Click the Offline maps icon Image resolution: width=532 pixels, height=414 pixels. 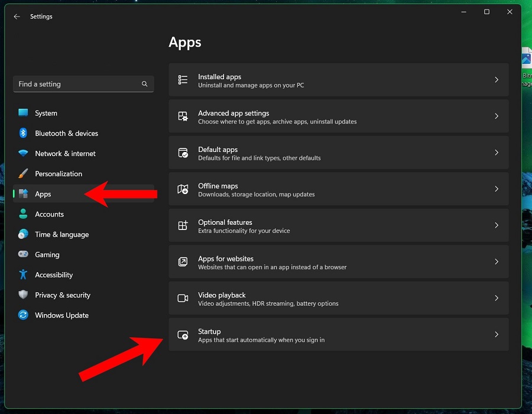tap(183, 189)
